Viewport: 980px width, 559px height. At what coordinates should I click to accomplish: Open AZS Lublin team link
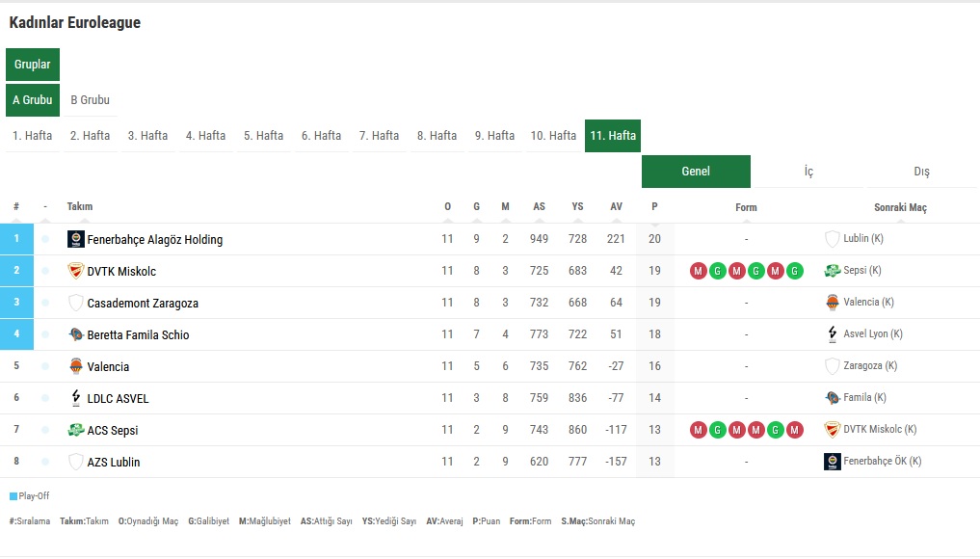click(x=114, y=462)
